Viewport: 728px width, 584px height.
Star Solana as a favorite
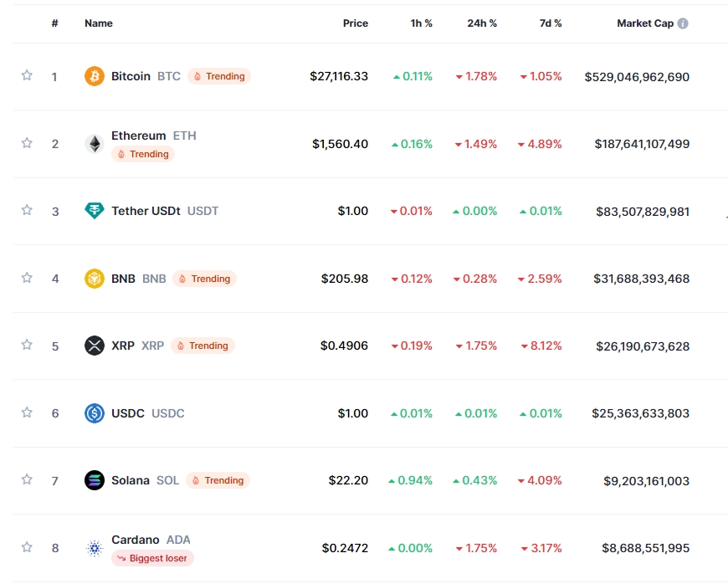coord(27,480)
